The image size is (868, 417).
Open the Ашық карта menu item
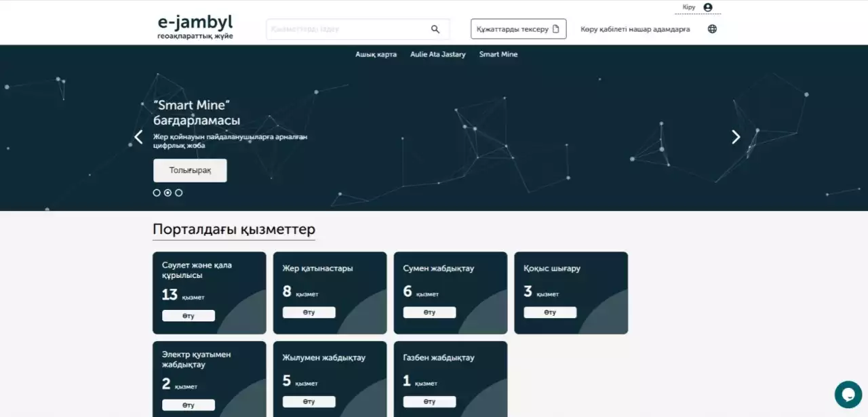tap(376, 54)
